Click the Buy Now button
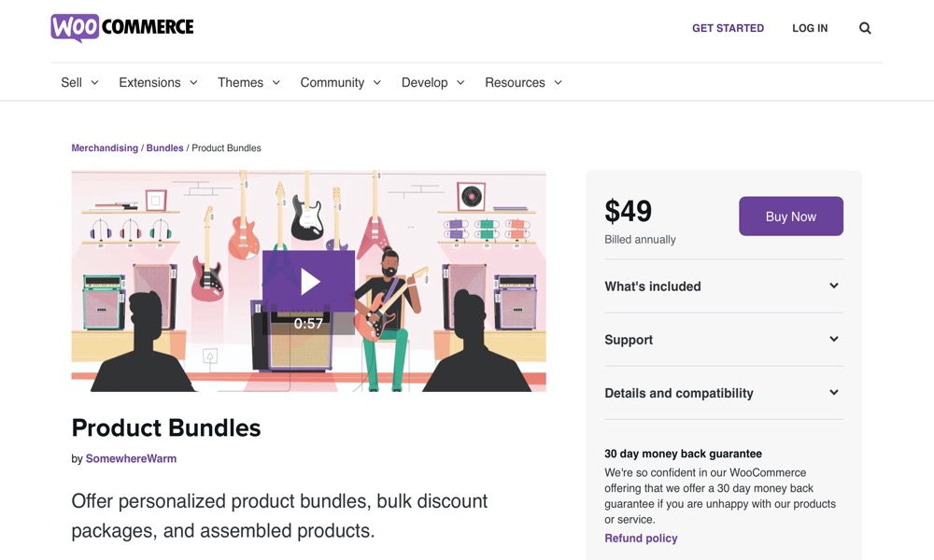Image resolution: width=934 pixels, height=560 pixels. click(x=791, y=217)
